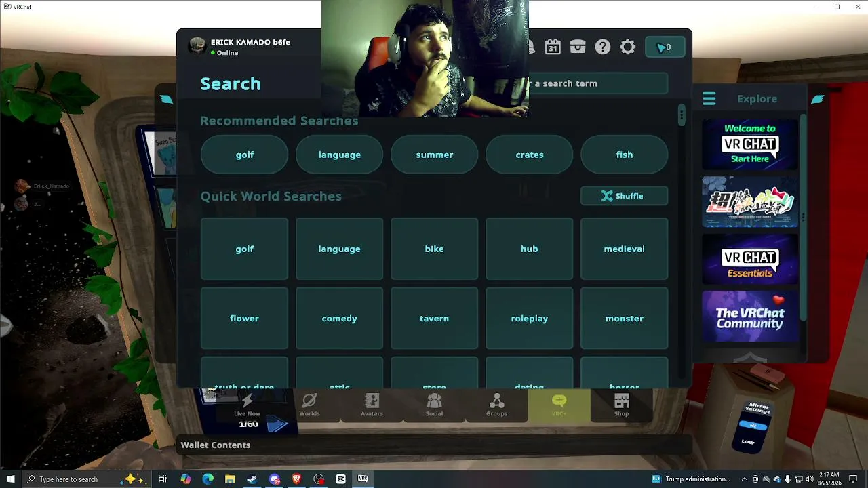Pick 'language' quick world search tile
The image size is (868, 488).
coord(339,249)
